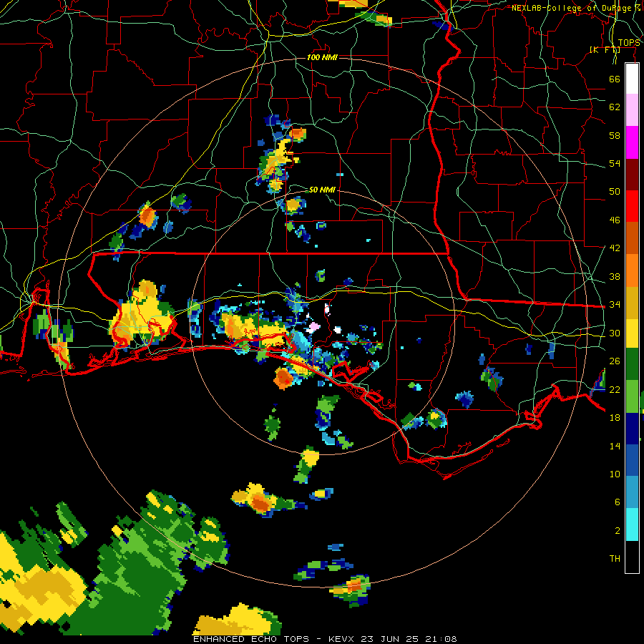Click the orange legend swatch below 42
Viewport: 644px width, 644px height.
click(632, 270)
